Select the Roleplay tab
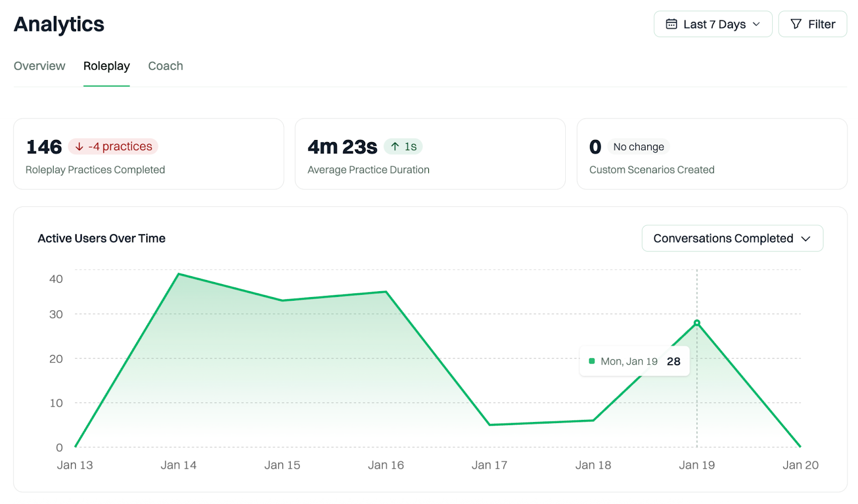The width and height of the screenshot is (858, 504). [107, 66]
